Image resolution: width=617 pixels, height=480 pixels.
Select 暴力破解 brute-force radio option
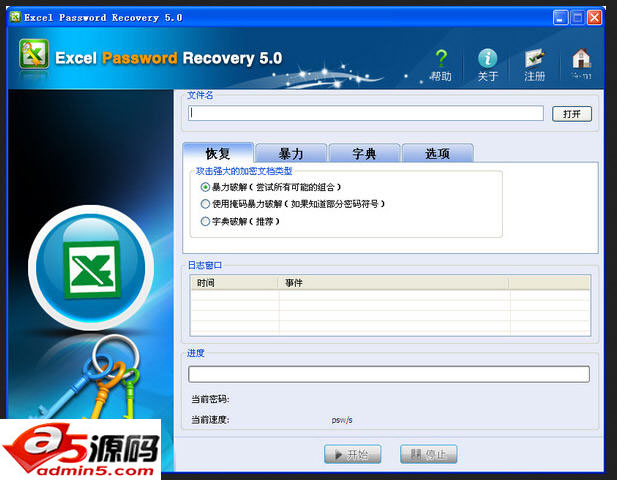[205, 187]
